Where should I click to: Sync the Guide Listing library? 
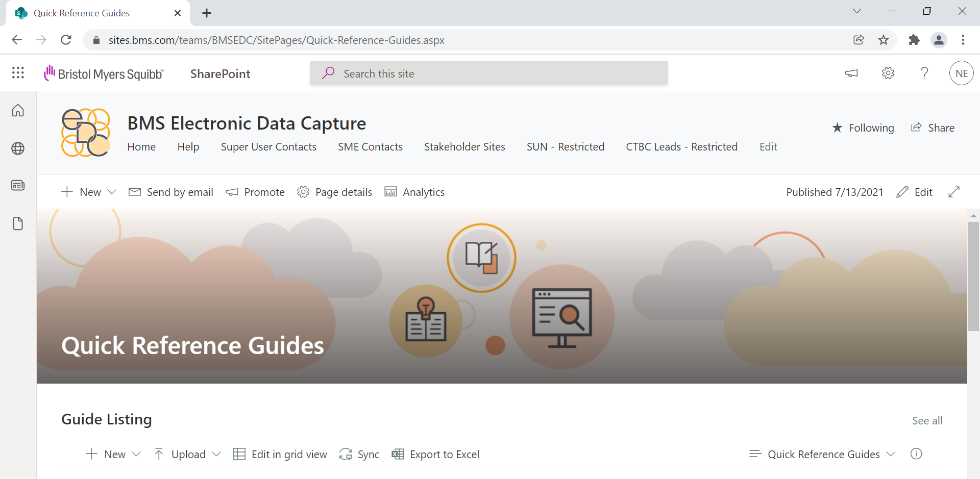[359, 454]
